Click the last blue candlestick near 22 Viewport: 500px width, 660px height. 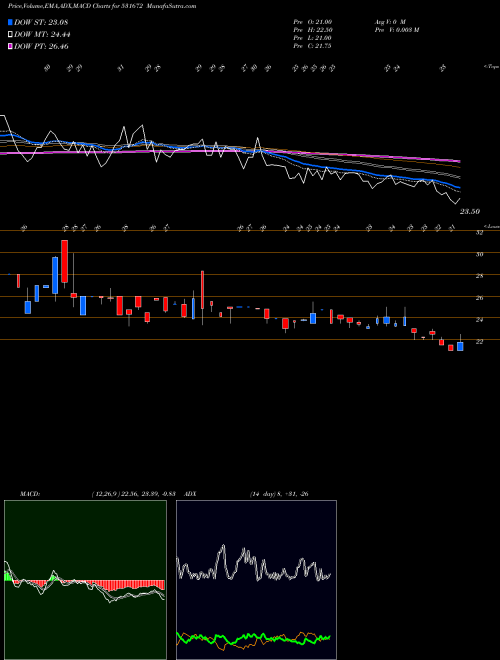460,346
